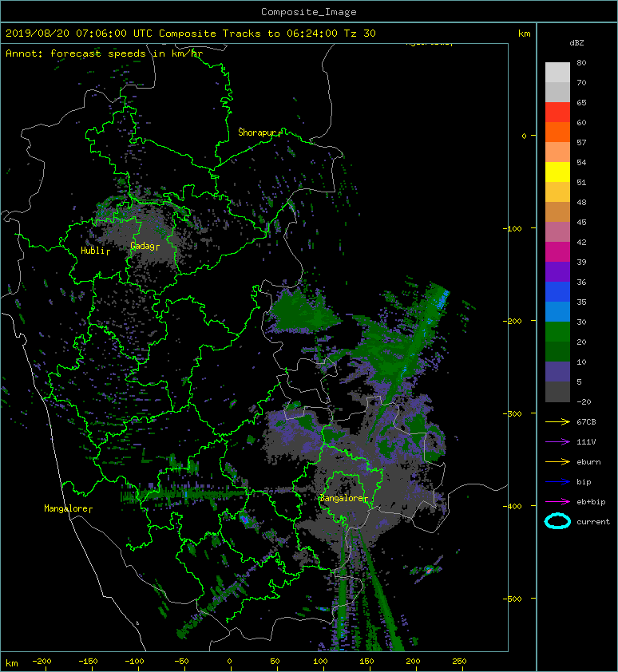
Task: Click the blue arrow beside bip
Action: coord(557,482)
